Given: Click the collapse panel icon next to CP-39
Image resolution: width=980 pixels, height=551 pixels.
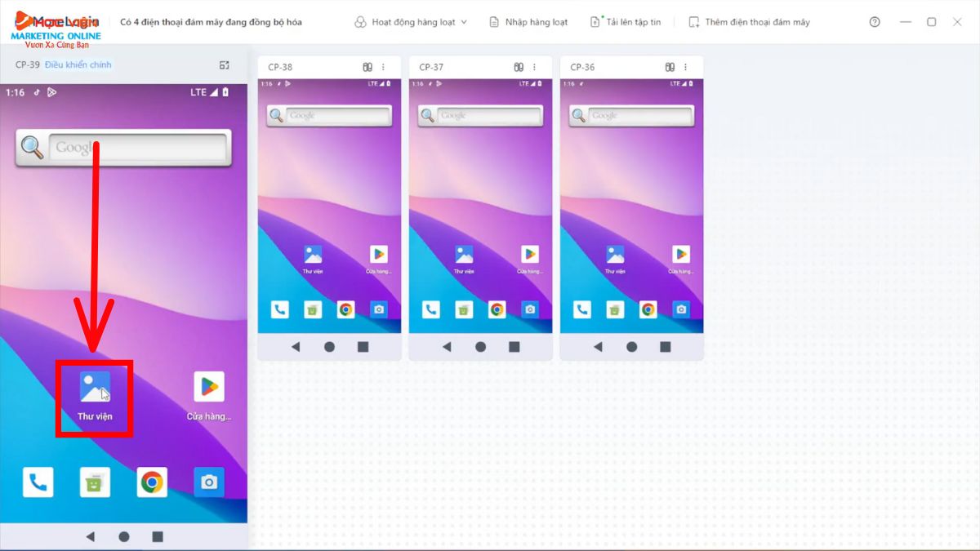Looking at the screenshot, I should (x=225, y=64).
